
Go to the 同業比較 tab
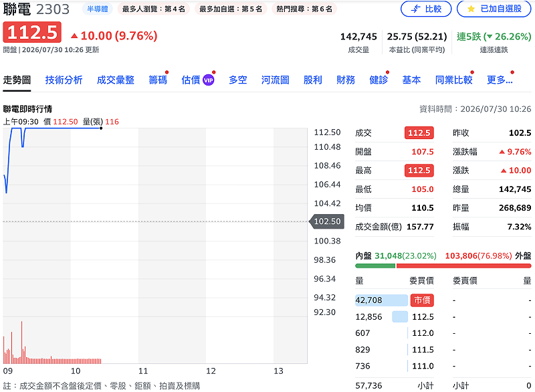(454, 80)
